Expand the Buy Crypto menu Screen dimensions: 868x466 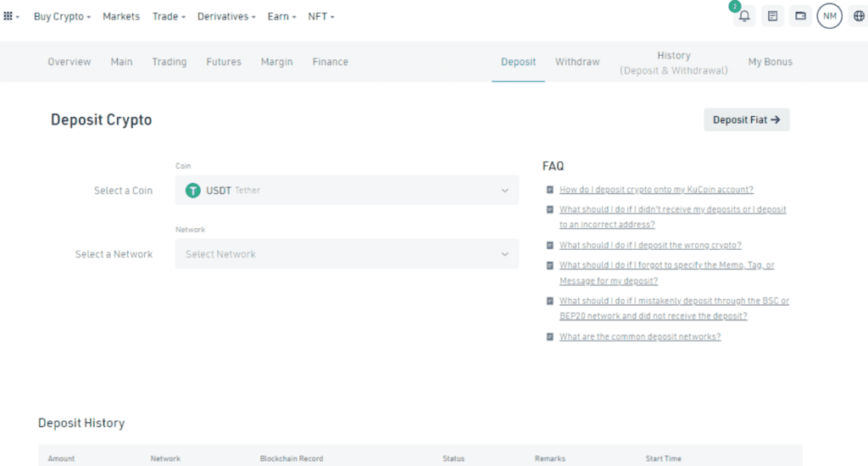(x=62, y=16)
